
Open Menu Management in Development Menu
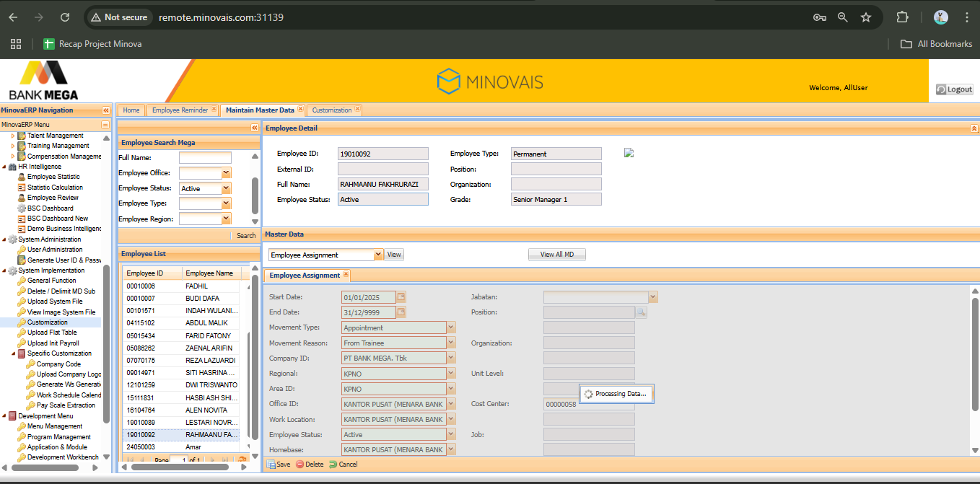55,426
